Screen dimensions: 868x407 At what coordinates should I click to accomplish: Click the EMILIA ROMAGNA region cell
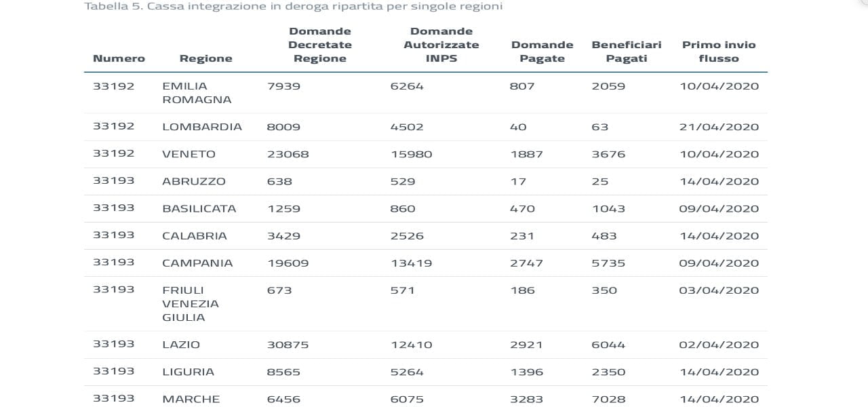tap(197, 93)
